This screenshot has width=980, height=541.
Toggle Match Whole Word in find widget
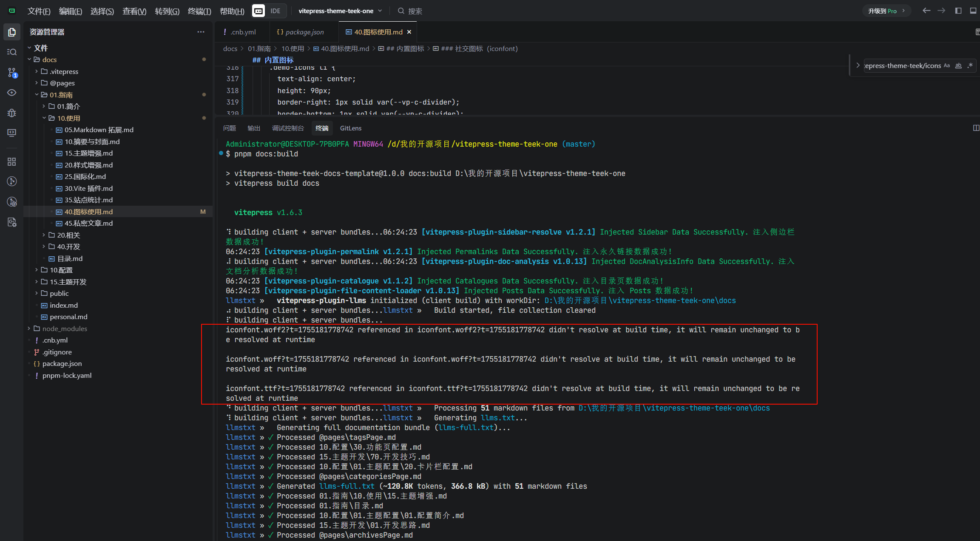click(x=958, y=65)
